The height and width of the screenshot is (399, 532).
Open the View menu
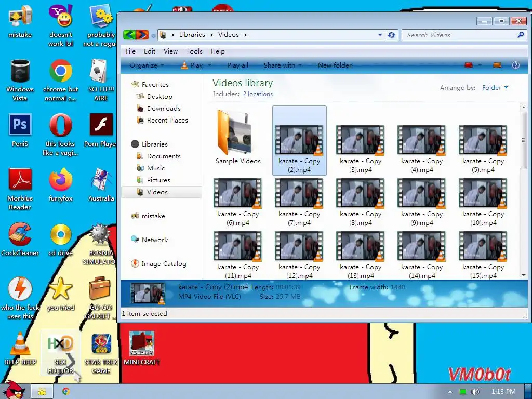click(x=170, y=51)
